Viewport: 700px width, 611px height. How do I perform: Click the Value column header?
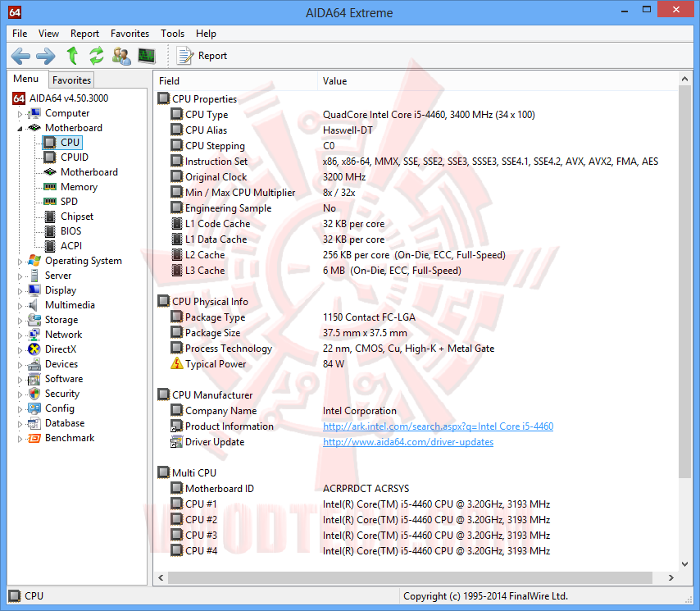pos(498,81)
